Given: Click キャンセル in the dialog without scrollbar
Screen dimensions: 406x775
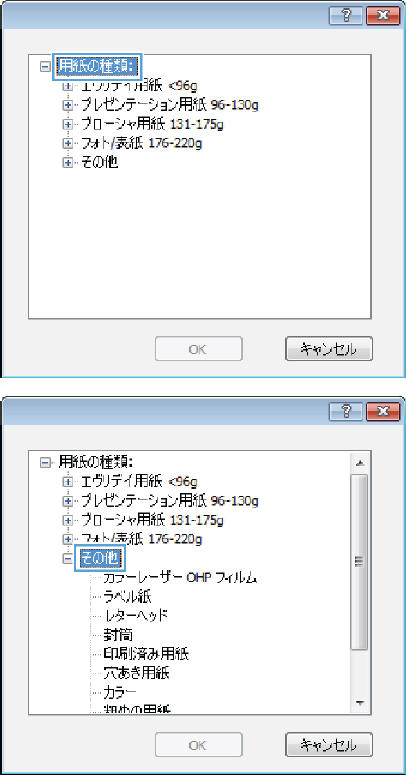Looking at the screenshot, I should (x=329, y=349).
